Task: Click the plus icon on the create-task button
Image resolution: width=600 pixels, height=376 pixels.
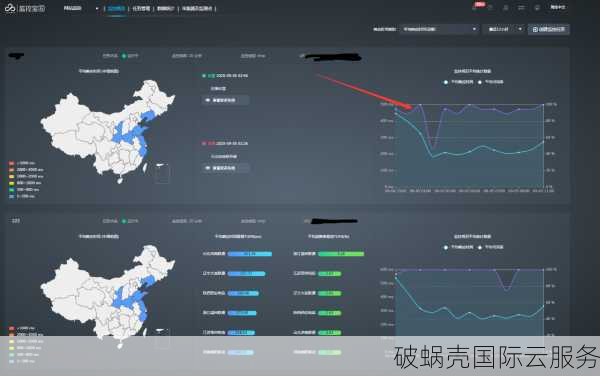Action: tap(535, 29)
